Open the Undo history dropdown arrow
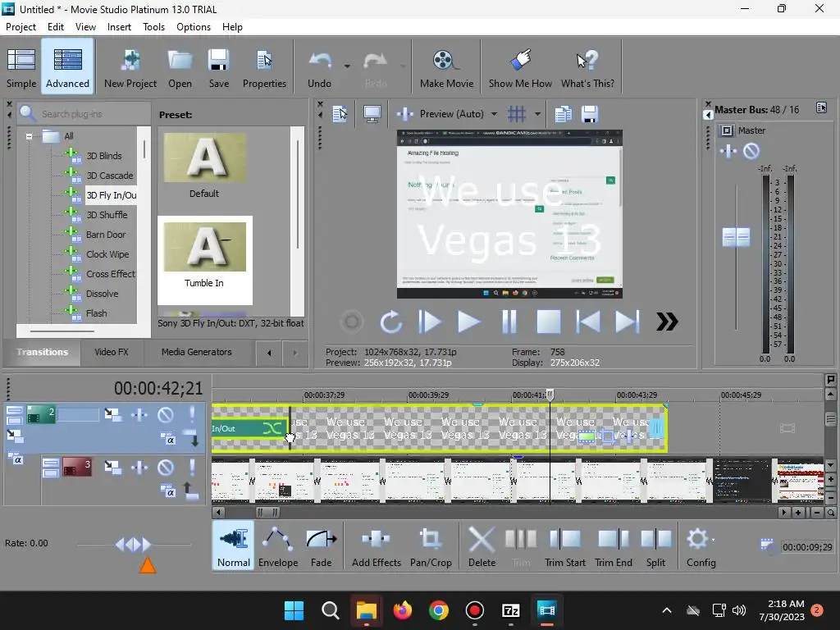 347,66
